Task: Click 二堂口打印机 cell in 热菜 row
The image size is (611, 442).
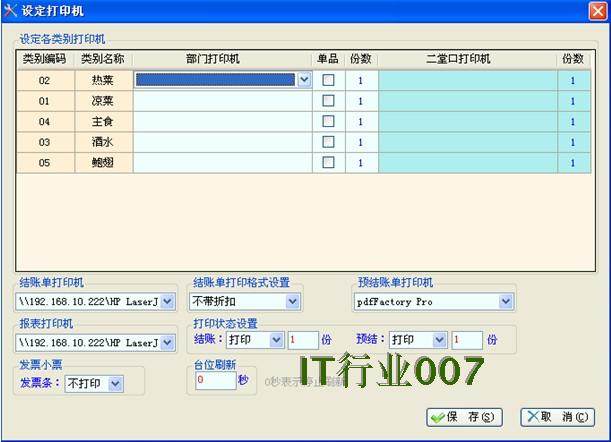Action: 468,80
